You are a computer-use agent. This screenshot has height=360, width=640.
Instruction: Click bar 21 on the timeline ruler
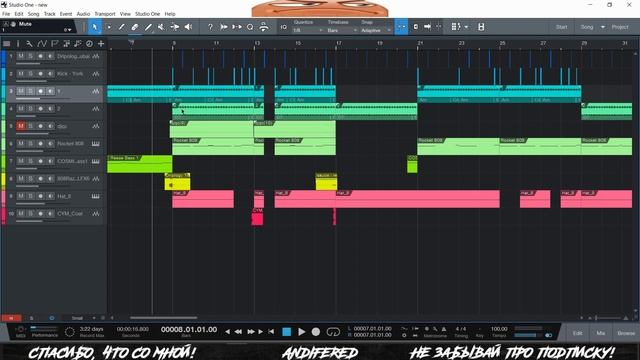[420, 43]
